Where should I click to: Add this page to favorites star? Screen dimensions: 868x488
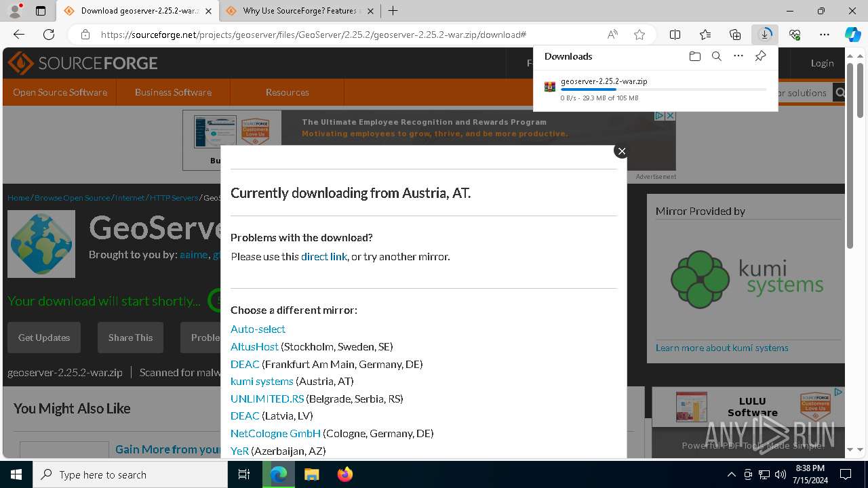pos(639,35)
